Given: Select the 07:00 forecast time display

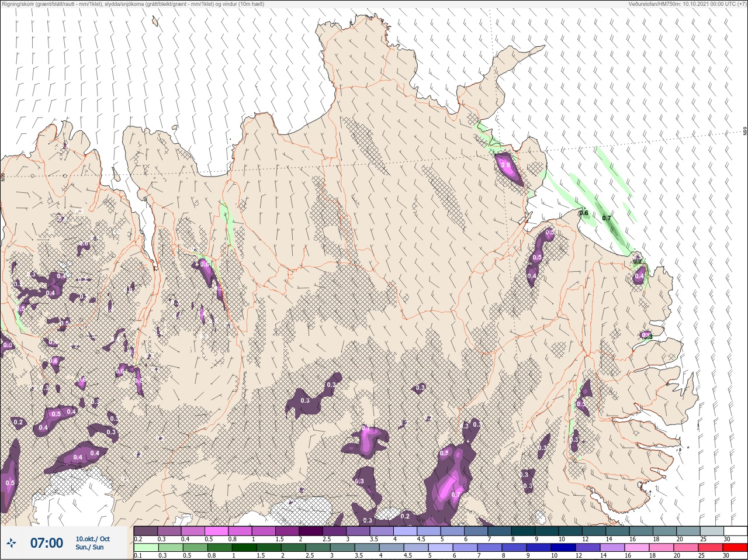Looking at the screenshot, I should click(x=46, y=543).
